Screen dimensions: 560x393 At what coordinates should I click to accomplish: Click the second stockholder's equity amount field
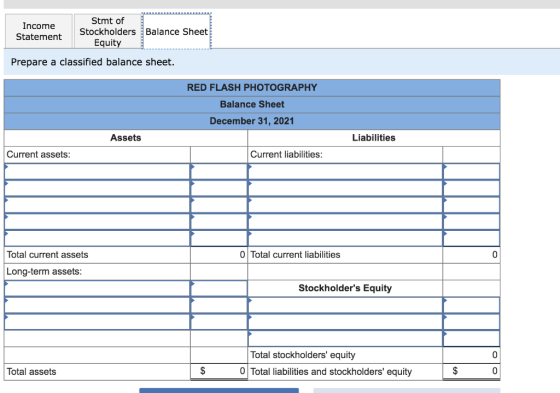coord(471,322)
